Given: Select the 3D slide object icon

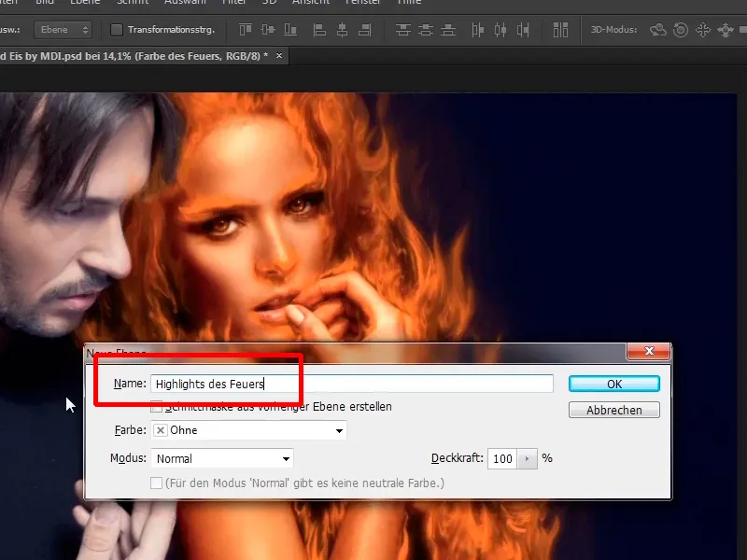Looking at the screenshot, I should [x=726, y=30].
